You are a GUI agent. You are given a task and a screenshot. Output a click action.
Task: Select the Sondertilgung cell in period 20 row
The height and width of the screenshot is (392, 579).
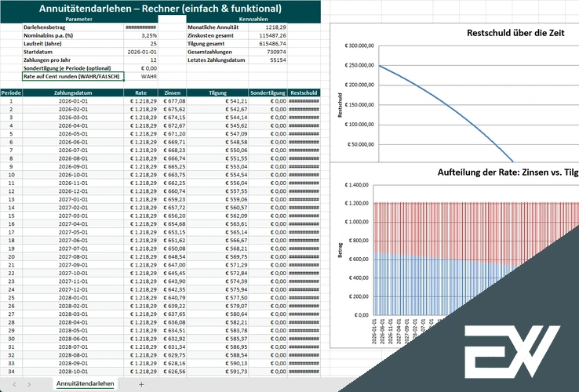coord(268,257)
